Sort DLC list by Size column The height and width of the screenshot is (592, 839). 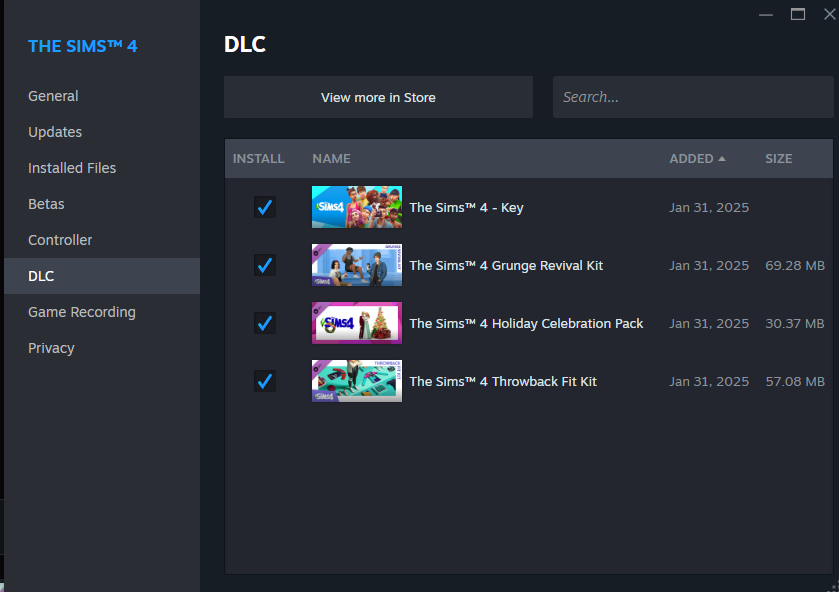click(779, 158)
